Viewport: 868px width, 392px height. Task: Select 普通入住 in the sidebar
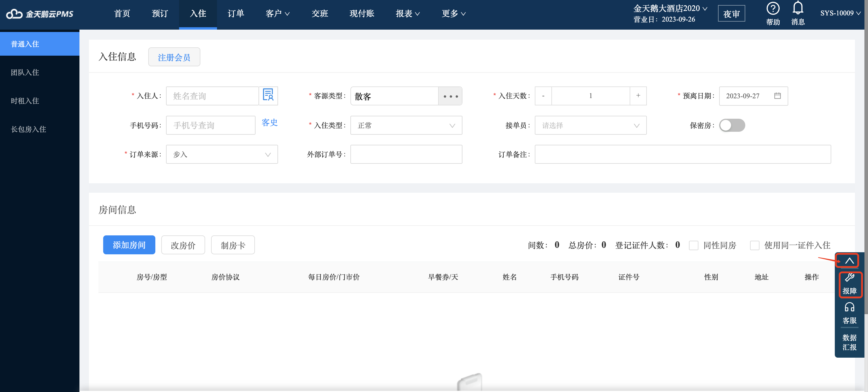click(x=40, y=44)
